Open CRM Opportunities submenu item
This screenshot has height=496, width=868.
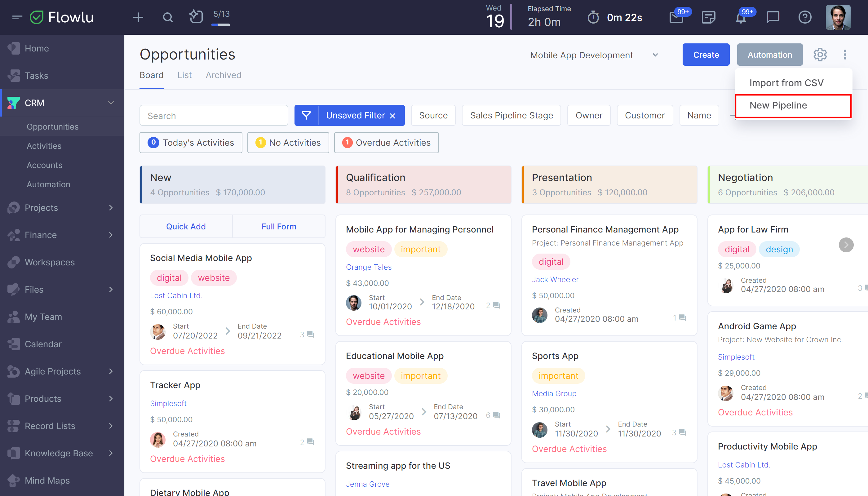pyautogui.click(x=62, y=126)
